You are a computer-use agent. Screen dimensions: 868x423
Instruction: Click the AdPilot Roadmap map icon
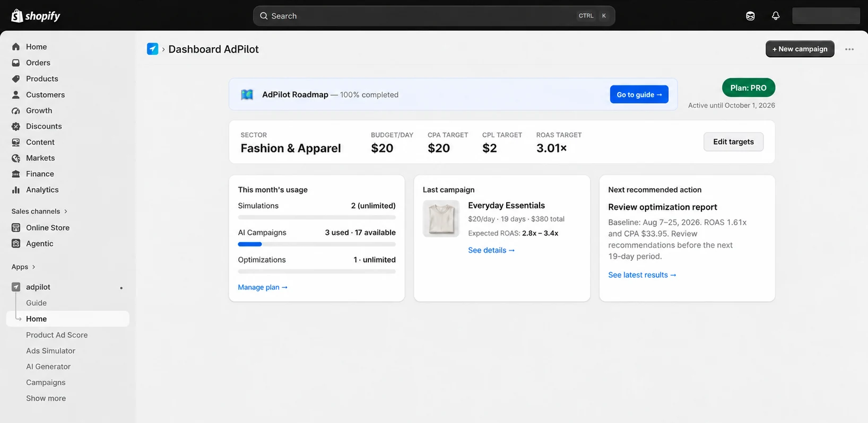click(247, 94)
